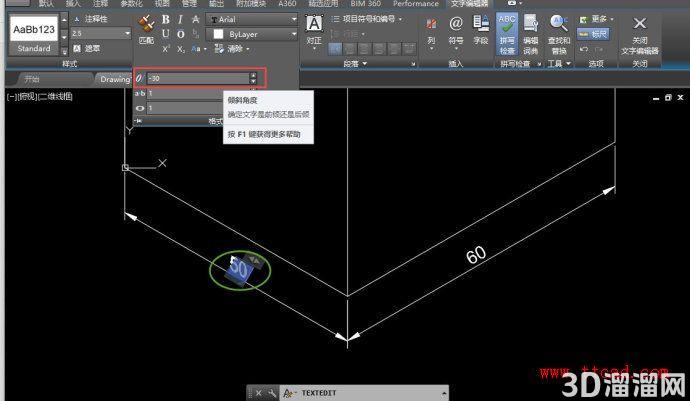Close the TEXTEDIT command line bar
The image size is (690, 401).
pyautogui.click(x=259, y=393)
